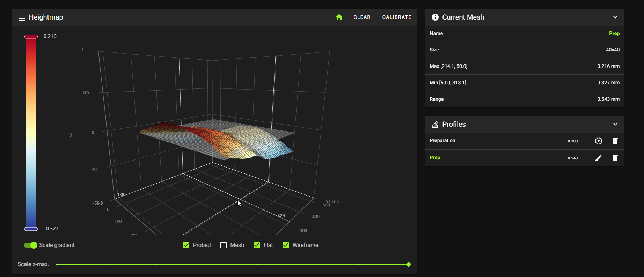Image resolution: width=644 pixels, height=277 pixels.
Task: Click the Profiles stack icon
Action: click(435, 124)
